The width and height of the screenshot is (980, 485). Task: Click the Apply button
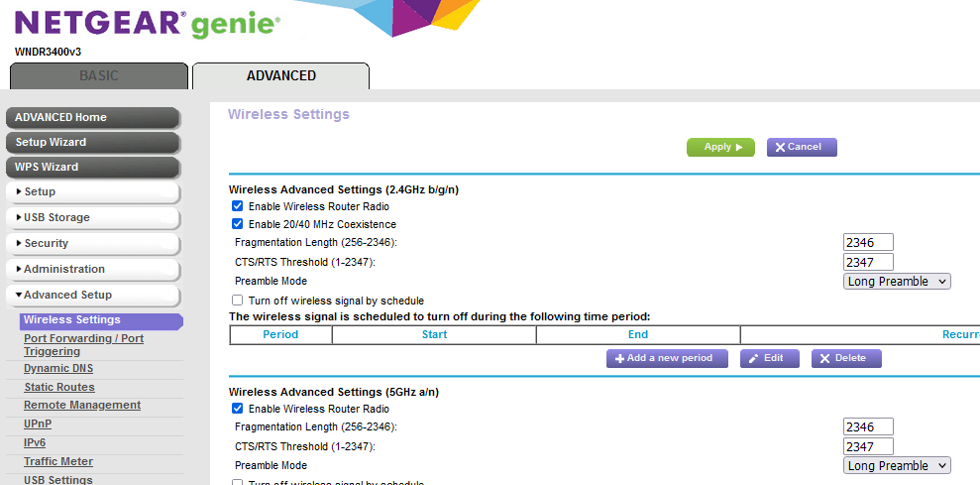720,147
